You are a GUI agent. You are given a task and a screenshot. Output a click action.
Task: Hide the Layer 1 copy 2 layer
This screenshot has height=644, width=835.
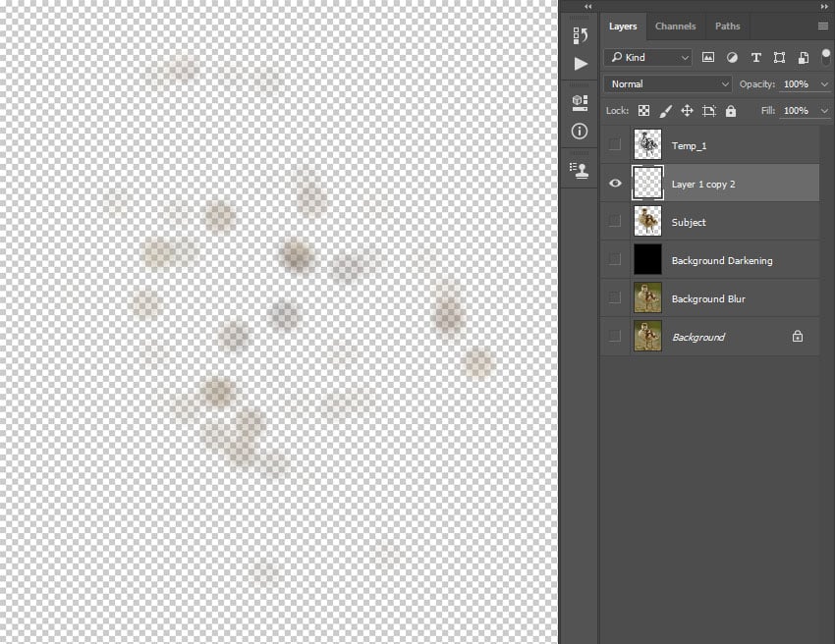coord(615,184)
